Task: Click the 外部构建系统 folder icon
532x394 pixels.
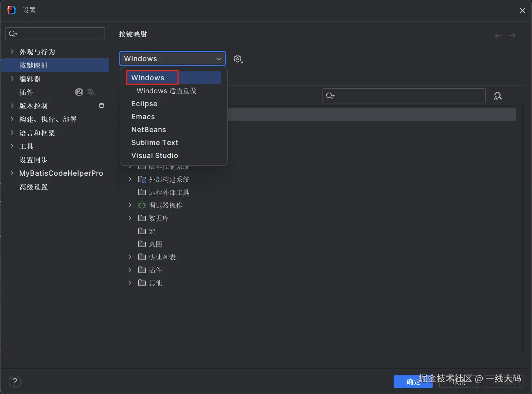Action: (x=142, y=179)
